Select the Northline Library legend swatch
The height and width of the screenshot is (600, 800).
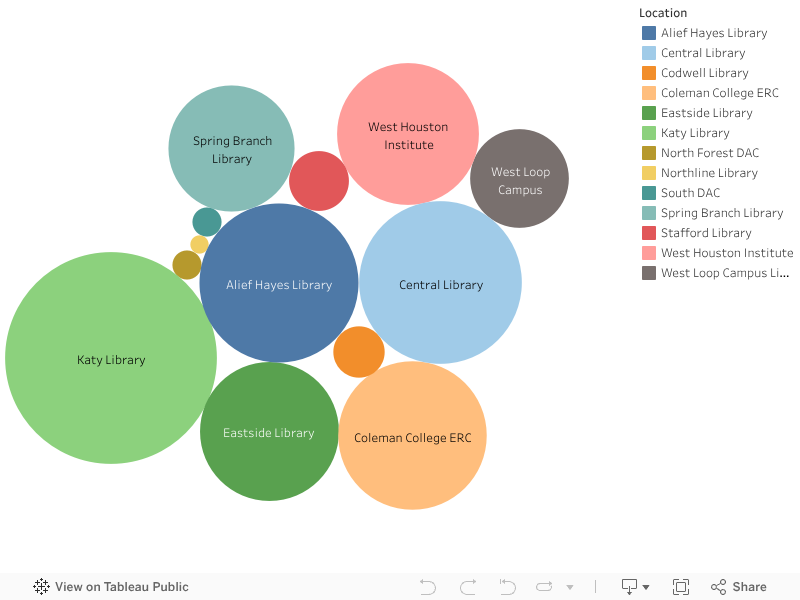coord(648,173)
